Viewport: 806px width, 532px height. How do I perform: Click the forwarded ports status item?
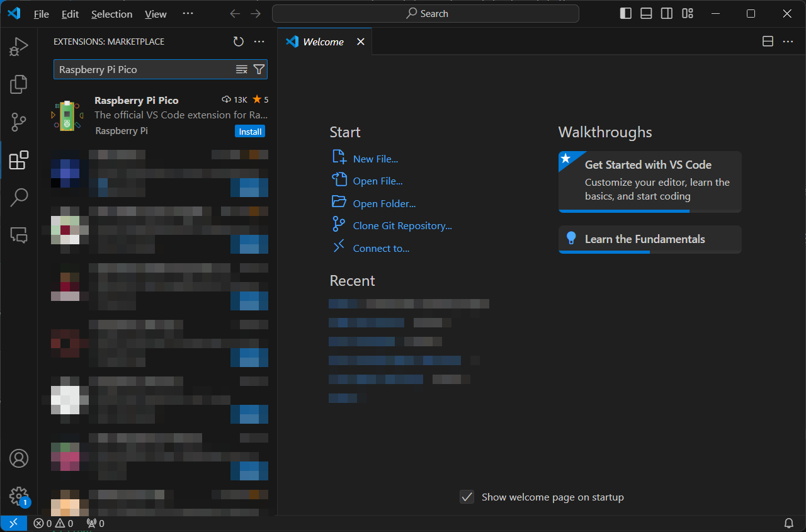pyautogui.click(x=96, y=523)
